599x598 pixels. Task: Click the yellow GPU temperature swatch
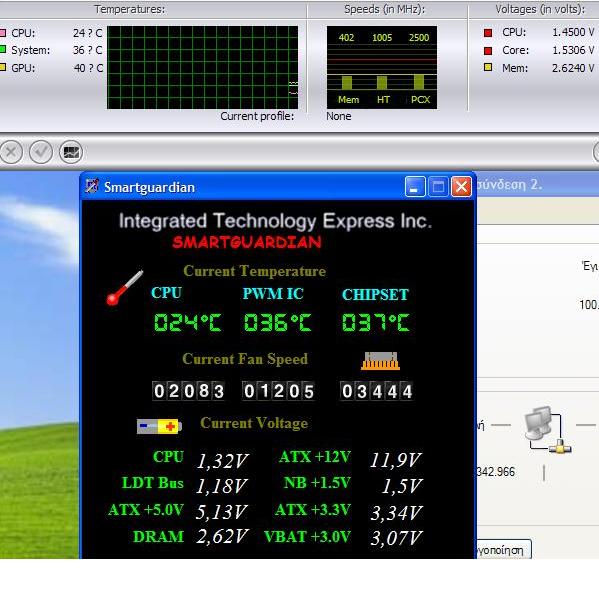3,67
